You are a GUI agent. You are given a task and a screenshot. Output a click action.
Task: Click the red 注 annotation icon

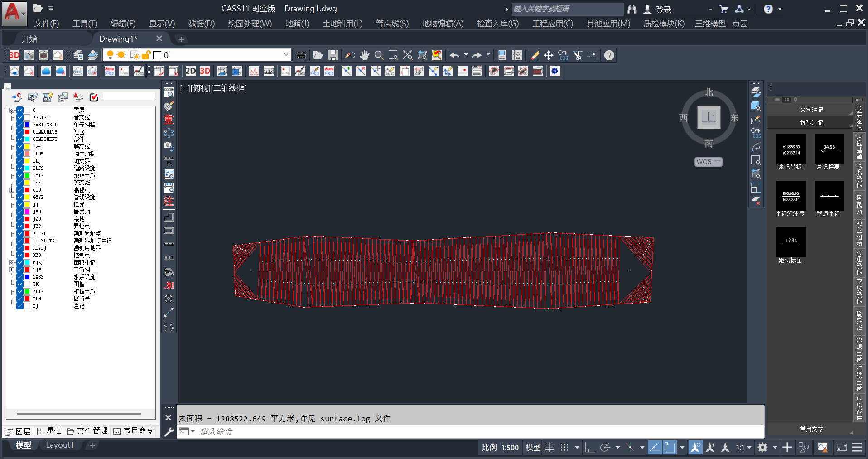point(169,201)
